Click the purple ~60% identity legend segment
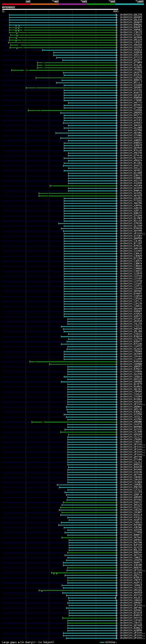 [x=73, y=4]
